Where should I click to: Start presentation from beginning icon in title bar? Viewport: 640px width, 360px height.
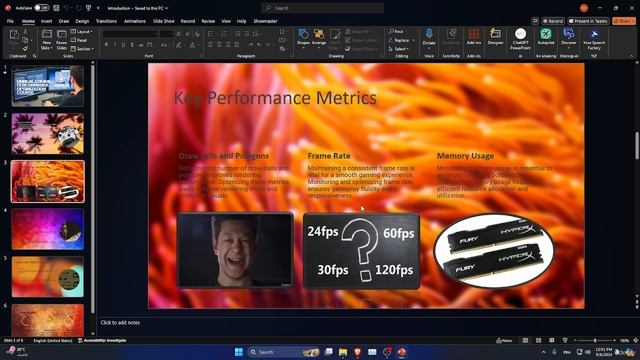(88, 8)
